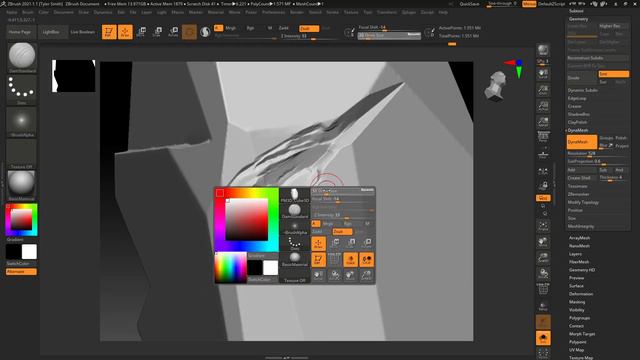Click the Draw Size slider in the top shelf
Screen dimensions: 640x360
(389, 36)
